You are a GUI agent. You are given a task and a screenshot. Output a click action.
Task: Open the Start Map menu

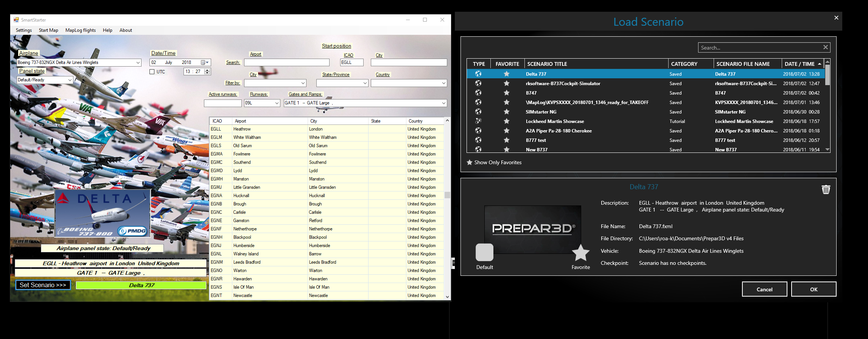[x=48, y=30]
